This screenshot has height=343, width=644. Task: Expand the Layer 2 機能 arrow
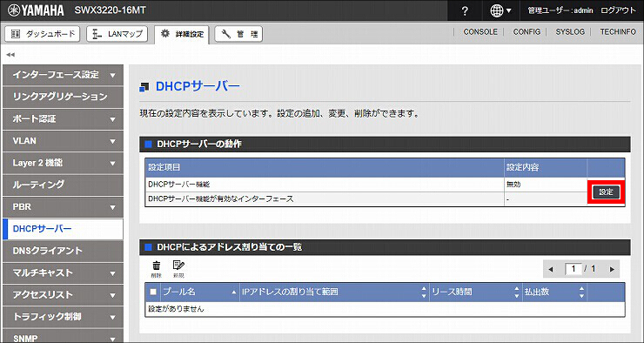[x=112, y=164]
